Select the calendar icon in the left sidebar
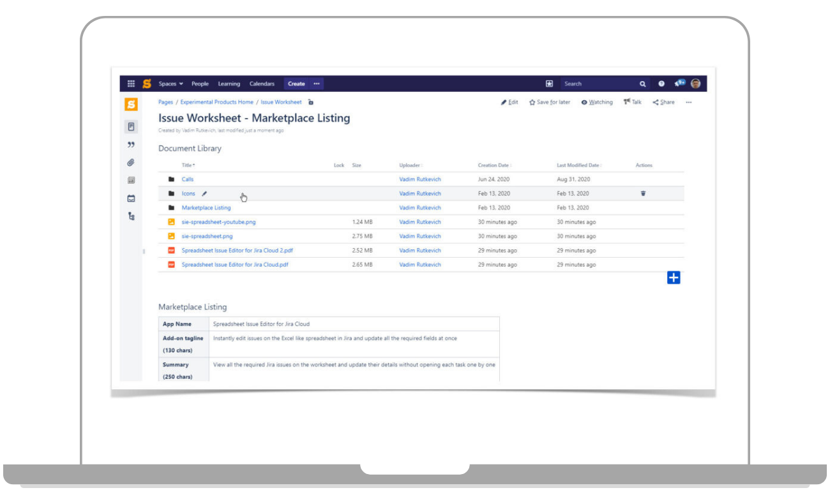Screen dimensions: 830x504 (132, 198)
